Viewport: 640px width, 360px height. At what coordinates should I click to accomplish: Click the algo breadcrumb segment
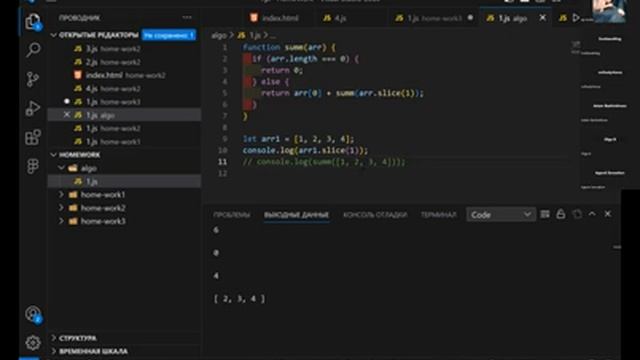(x=219, y=36)
